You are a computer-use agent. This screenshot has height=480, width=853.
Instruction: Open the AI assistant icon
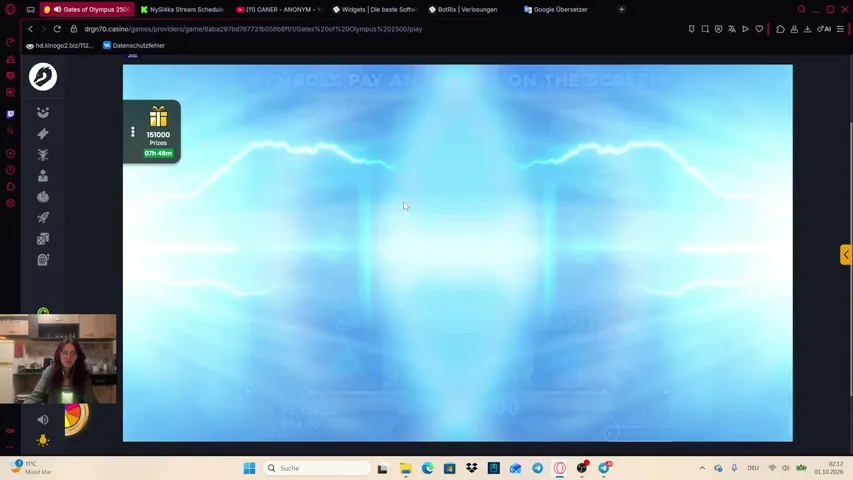(824, 29)
